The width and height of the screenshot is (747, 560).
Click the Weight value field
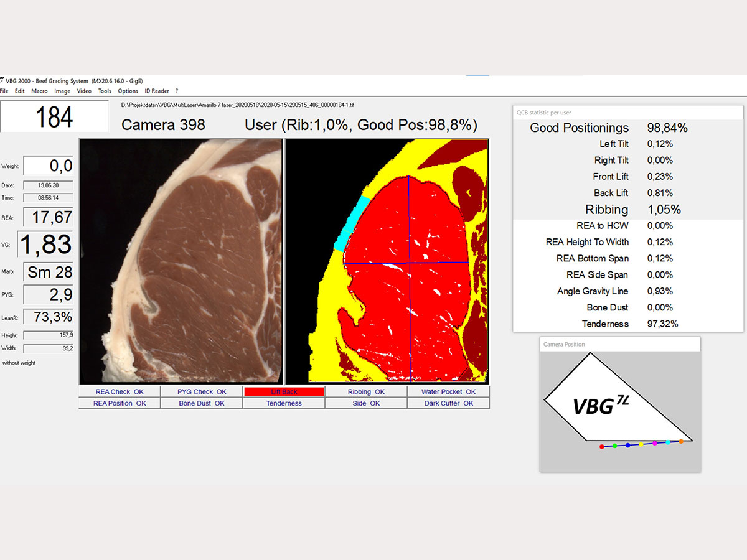48,166
